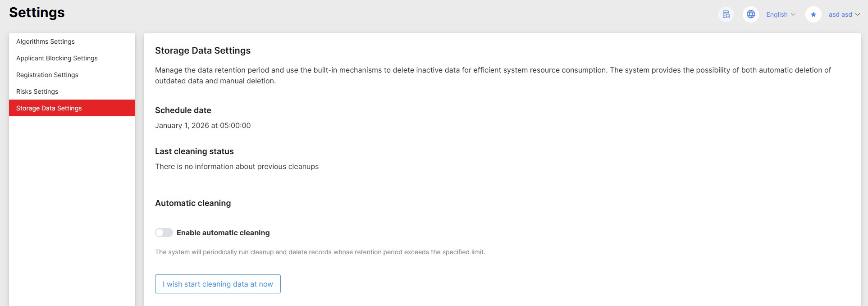The height and width of the screenshot is (306, 868).
Task: Click the Storage Data Settings panel heading
Action: point(203,50)
